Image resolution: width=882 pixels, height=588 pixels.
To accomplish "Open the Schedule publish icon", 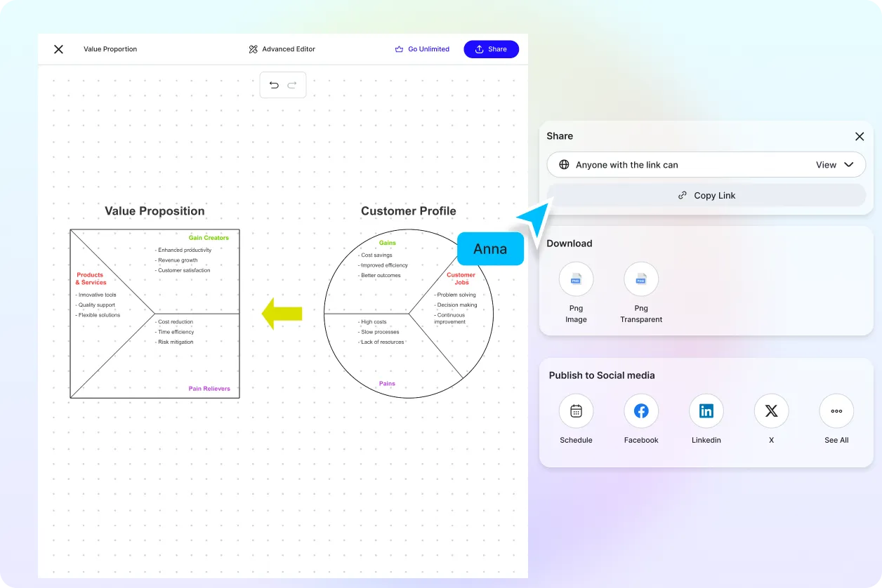I will pyautogui.click(x=576, y=411).
